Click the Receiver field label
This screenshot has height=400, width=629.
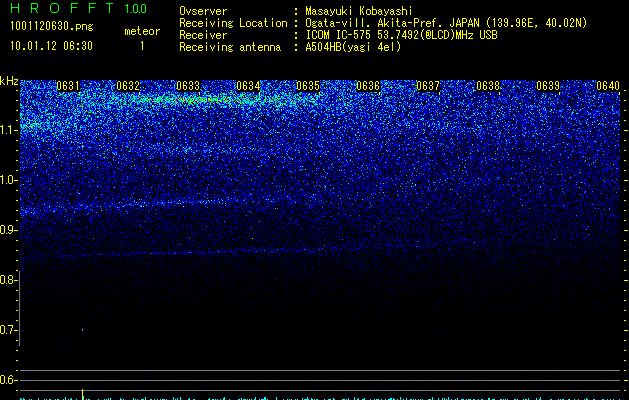coord(203,35)
